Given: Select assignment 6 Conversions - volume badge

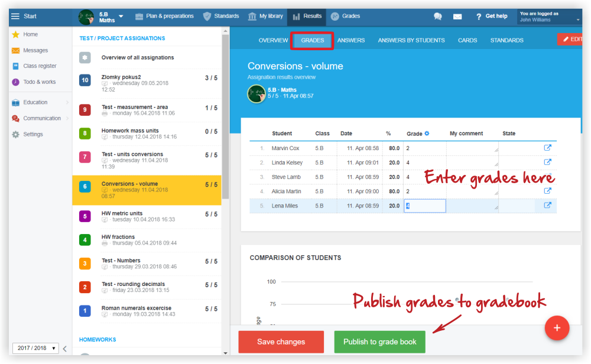Looking at the screenshot, I should pyautogui.click(x=85, y=186).
